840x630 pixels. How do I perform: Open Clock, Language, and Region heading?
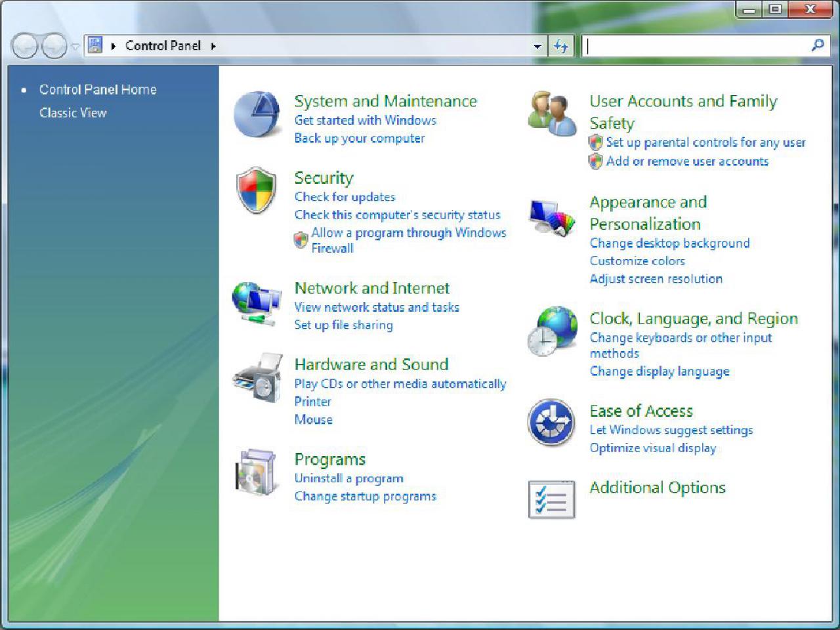694,319
